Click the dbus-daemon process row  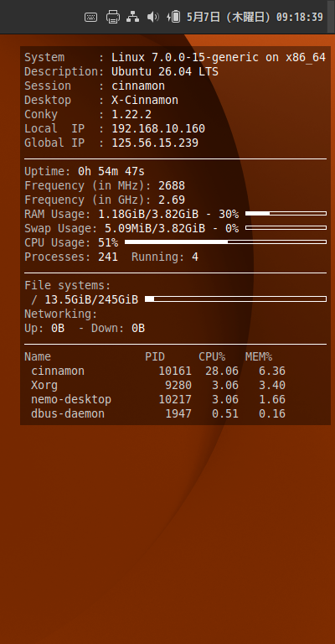pyautogui.click(x=158, y=413)
